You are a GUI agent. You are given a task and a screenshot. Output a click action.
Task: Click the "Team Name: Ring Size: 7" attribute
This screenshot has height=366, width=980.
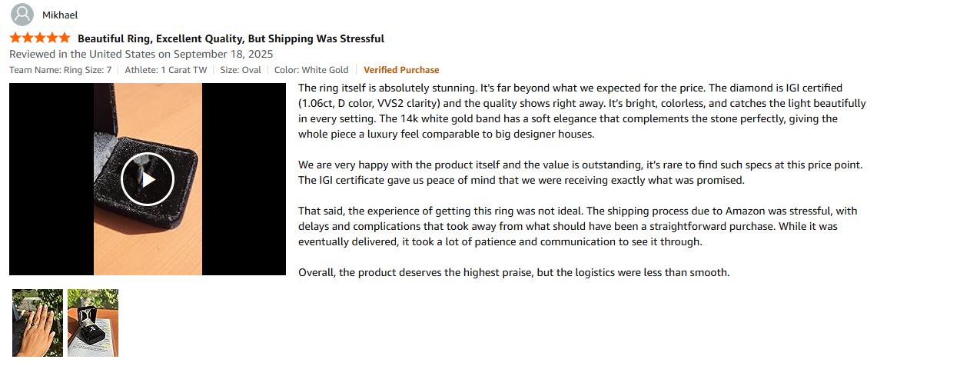tap(60, 70)
